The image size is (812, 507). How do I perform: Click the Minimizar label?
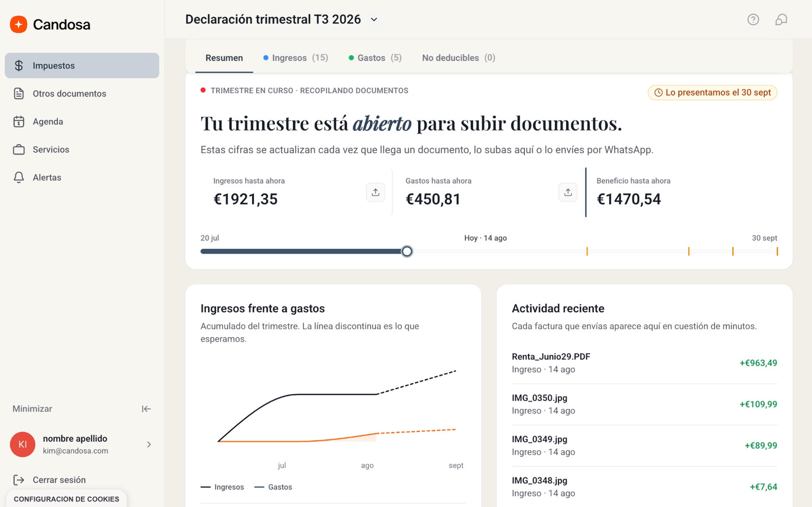pyautogui.click(x=32, y=409)
